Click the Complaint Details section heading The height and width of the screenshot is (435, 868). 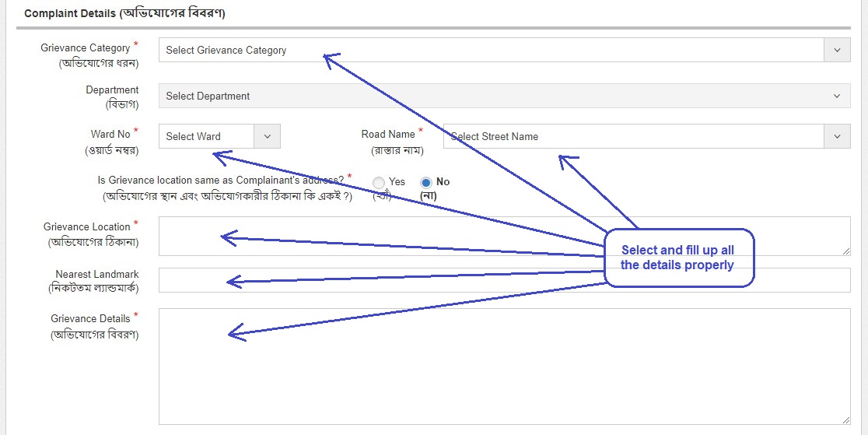pyautogui.click(x=124, y=13)
